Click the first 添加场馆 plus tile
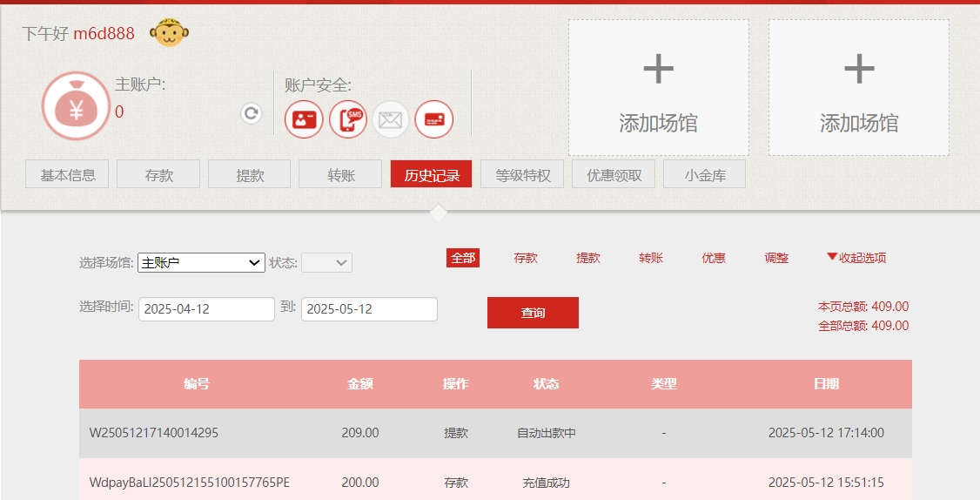Viewport: 980px width, 500px height. pos(658,88)
